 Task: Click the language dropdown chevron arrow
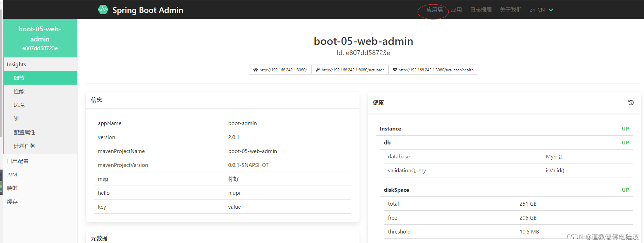click(x=551, y=10)
